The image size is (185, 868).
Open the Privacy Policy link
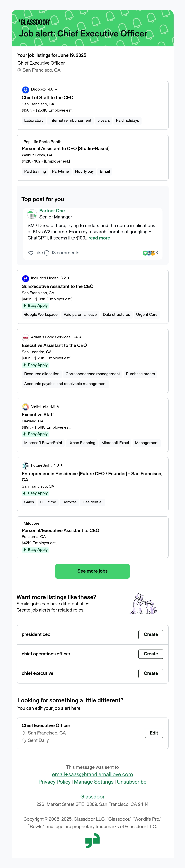pos(54,782)
